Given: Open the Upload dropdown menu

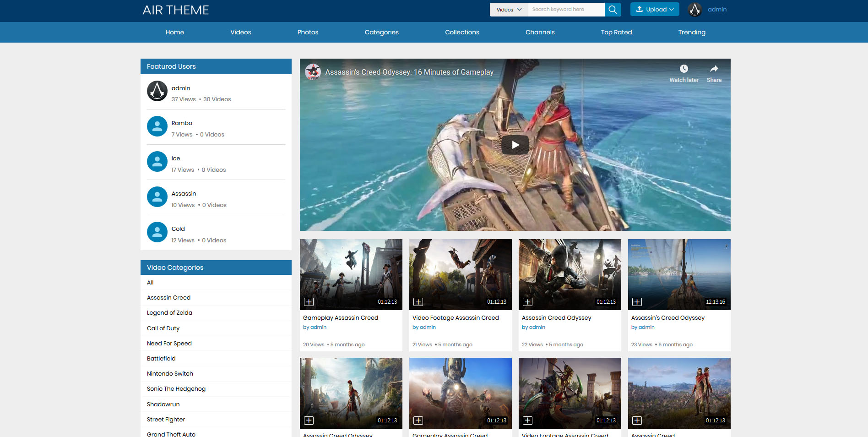Looking at the screenshot, I should [655, 9].
